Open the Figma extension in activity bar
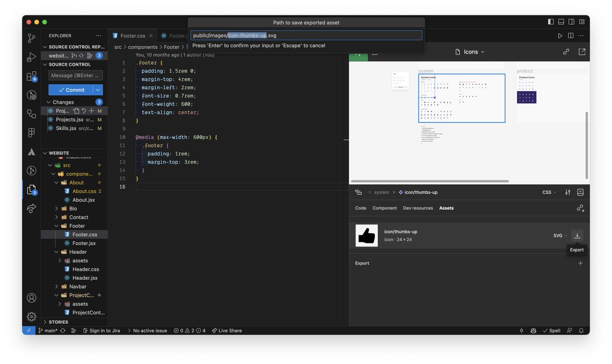The image size is (612, 364). coord(32,132)
